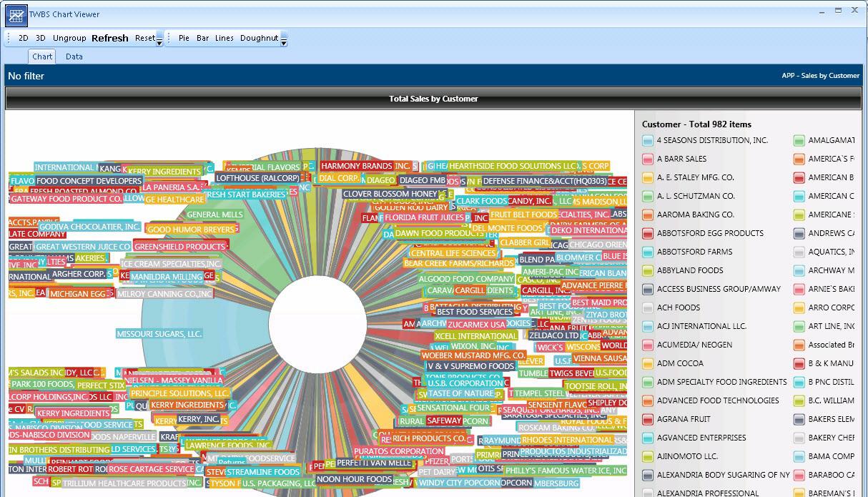Click the ADM COCOA legend swatch

[x=648, y=364]
